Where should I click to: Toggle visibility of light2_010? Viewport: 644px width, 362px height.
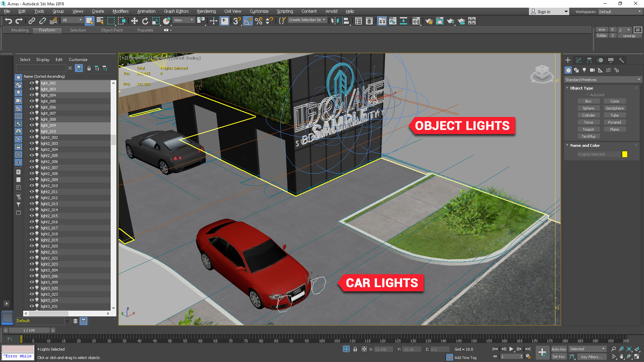point(32,186)
